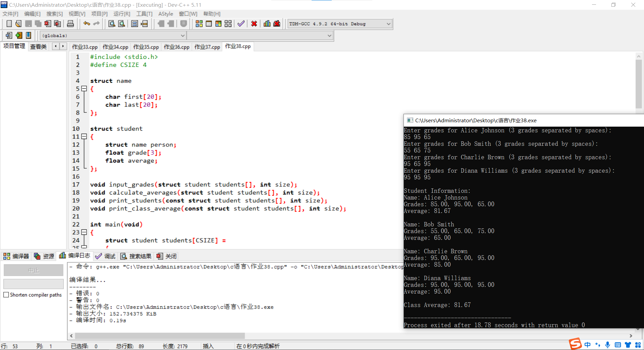Image resolution: width=644 pixels, height=350 pixels.
Task: Click the green plus bookmark icon
Action: pos(19,35)
